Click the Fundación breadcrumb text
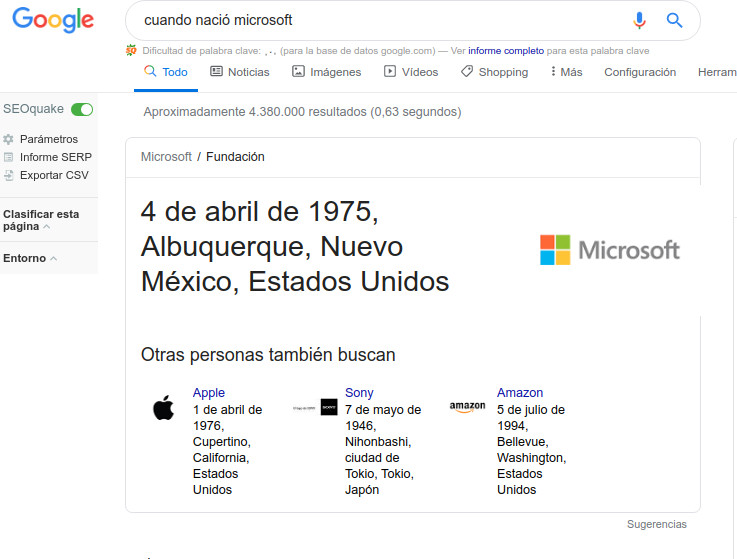This screenshot has width=737, height=559. pyautogui.click(x=235, y=157)
